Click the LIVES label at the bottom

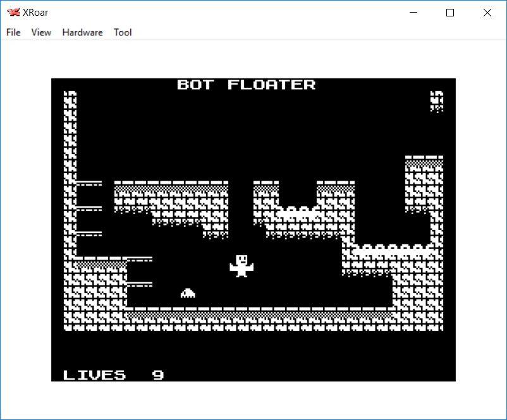95,375
